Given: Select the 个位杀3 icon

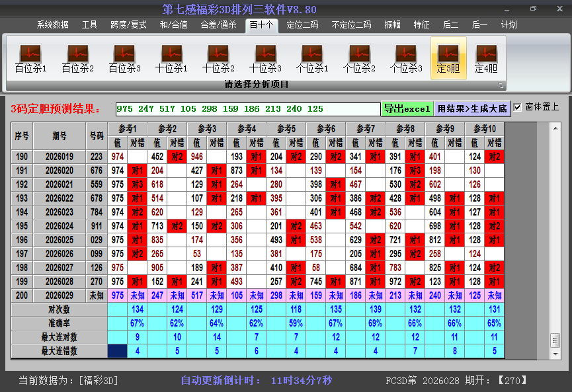Looking at the screenshot, I should pos(406,56).
